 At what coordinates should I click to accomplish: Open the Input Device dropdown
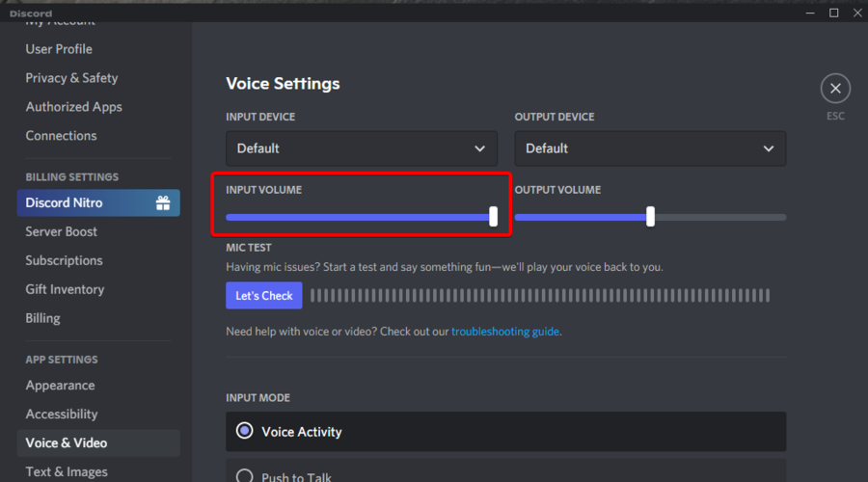(362, 148)
